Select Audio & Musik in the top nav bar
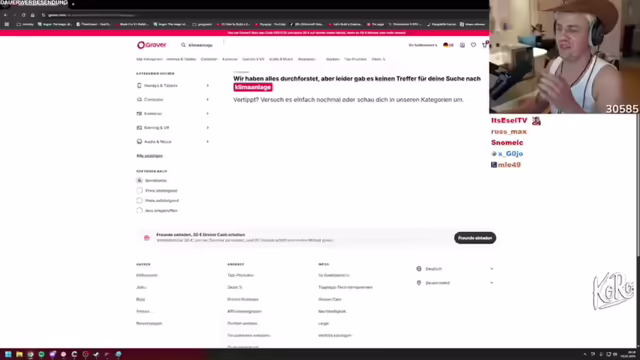This screenshot has width=640, height=360. [281, 59]
